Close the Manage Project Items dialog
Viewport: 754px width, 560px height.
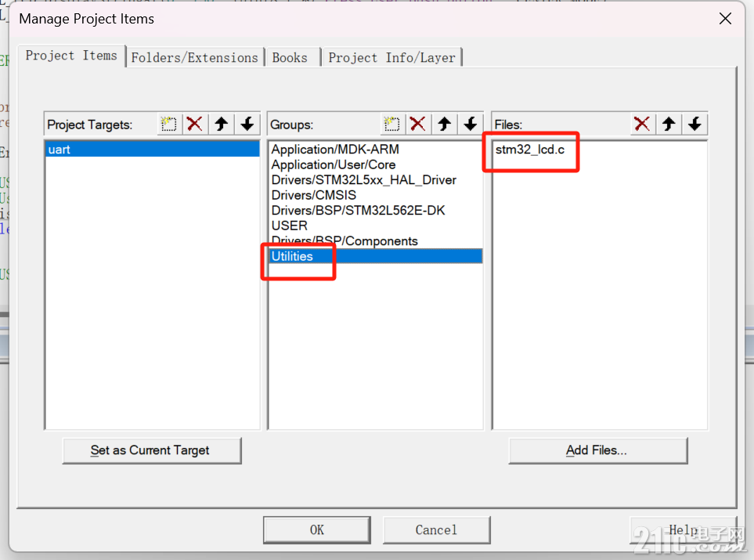click(x=725, y=19)
